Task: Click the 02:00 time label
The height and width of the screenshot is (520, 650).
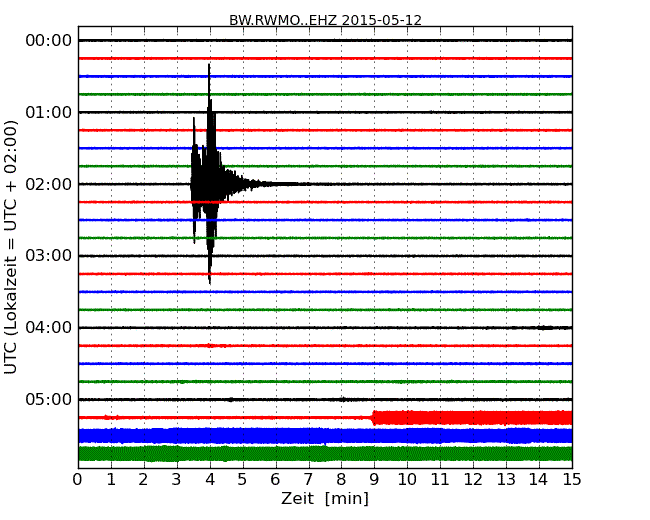Action: point(49,184)
